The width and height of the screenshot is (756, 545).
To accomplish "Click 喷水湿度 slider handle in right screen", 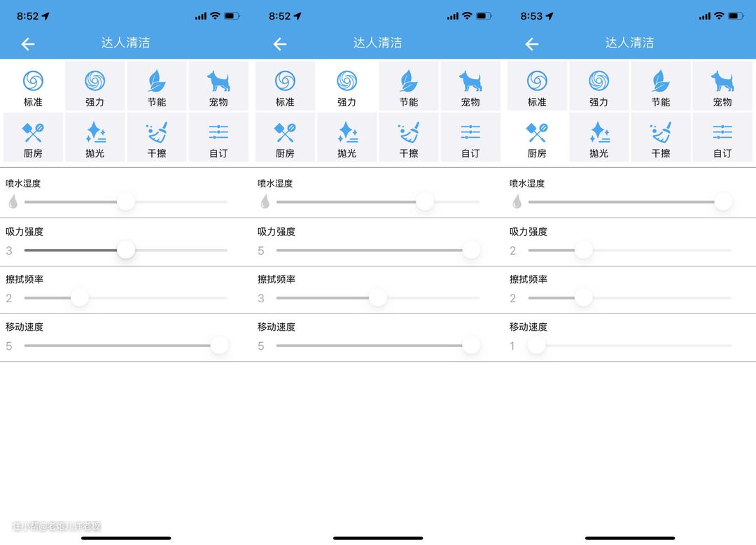I will pos(723,202).
